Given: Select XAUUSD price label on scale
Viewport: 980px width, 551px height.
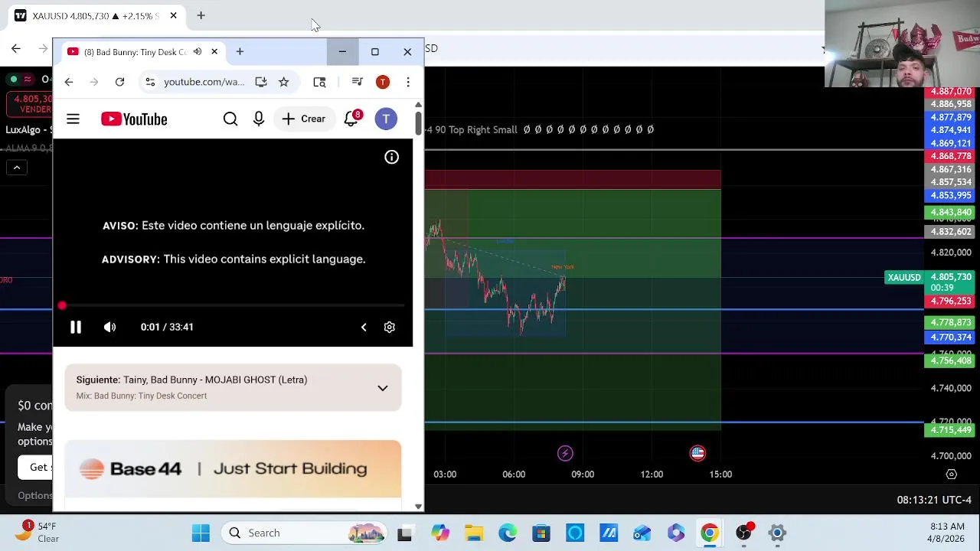Looking at the screenshot, I should click(x=904, y=277).
